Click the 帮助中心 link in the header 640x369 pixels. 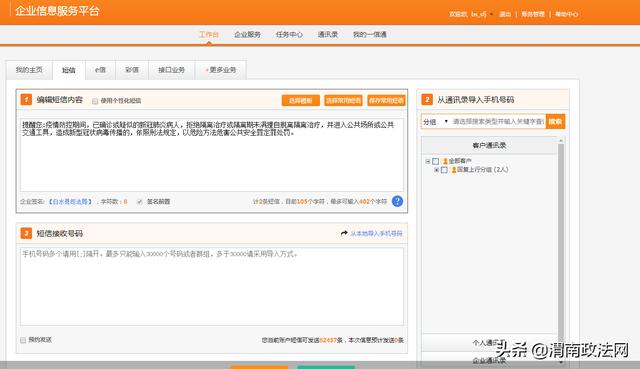coord(566,14)
